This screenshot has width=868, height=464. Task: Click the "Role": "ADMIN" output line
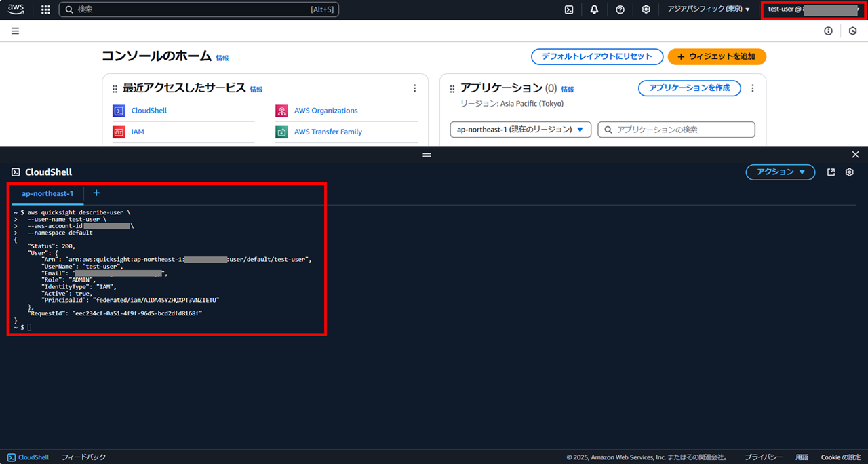(68, 280)
